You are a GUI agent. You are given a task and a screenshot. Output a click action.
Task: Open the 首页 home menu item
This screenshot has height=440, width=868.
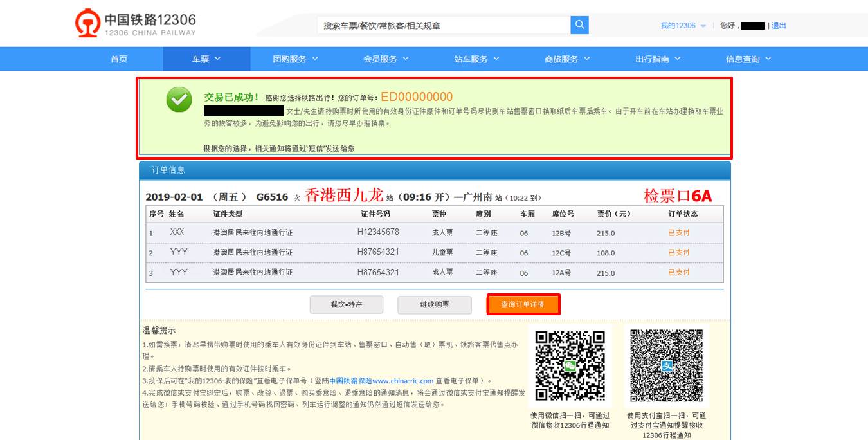[x=118, y=58]
